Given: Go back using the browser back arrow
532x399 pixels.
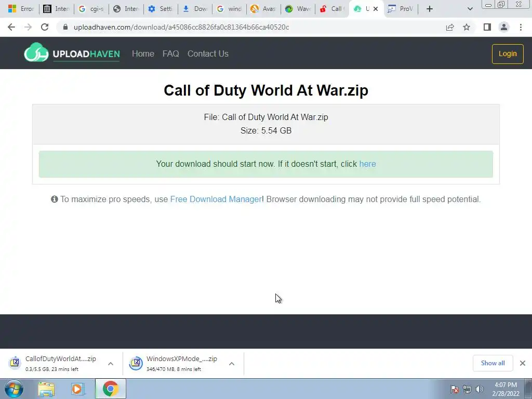Looking at the screenshot, I should click(x=11, y=27).
